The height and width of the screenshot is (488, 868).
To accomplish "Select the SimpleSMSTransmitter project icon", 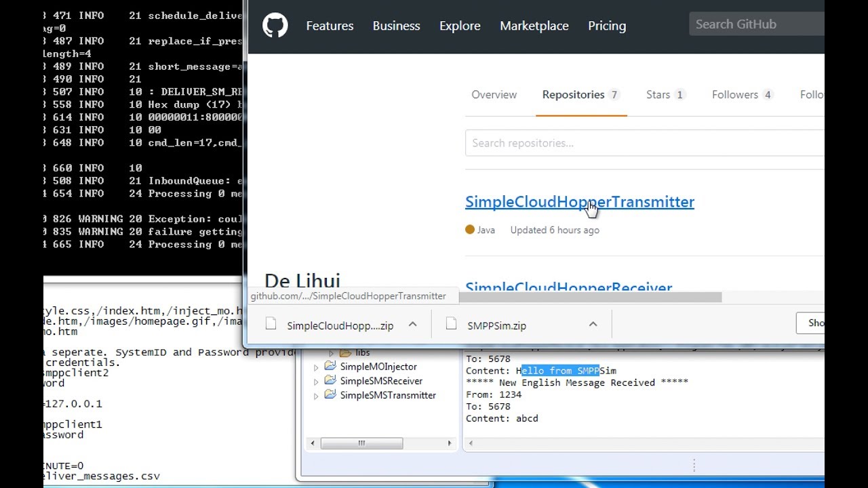I will point(330,394).
